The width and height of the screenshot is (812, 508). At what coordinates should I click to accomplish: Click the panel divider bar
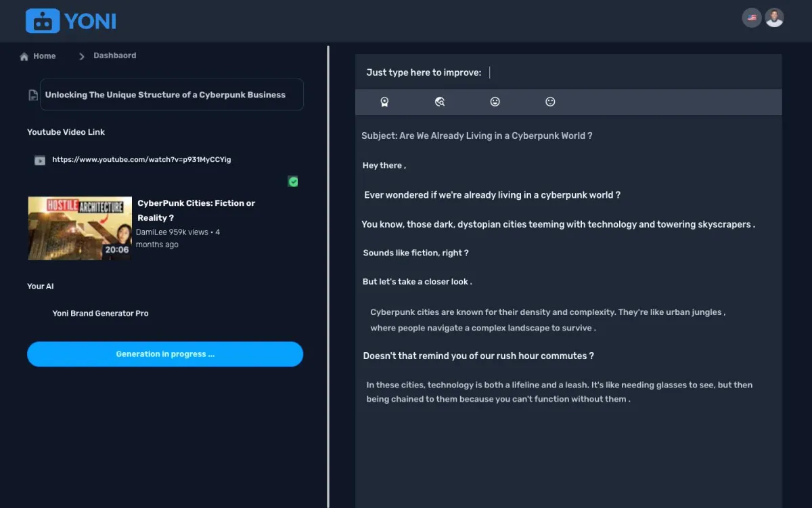click(328, 271)
